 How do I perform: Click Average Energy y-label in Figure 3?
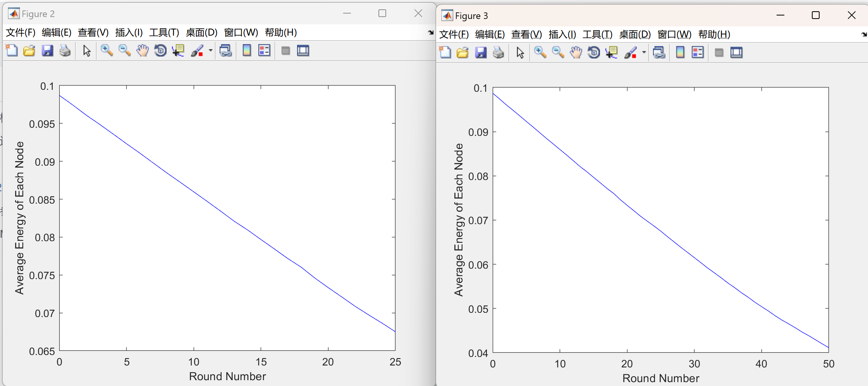pos(459,220)
